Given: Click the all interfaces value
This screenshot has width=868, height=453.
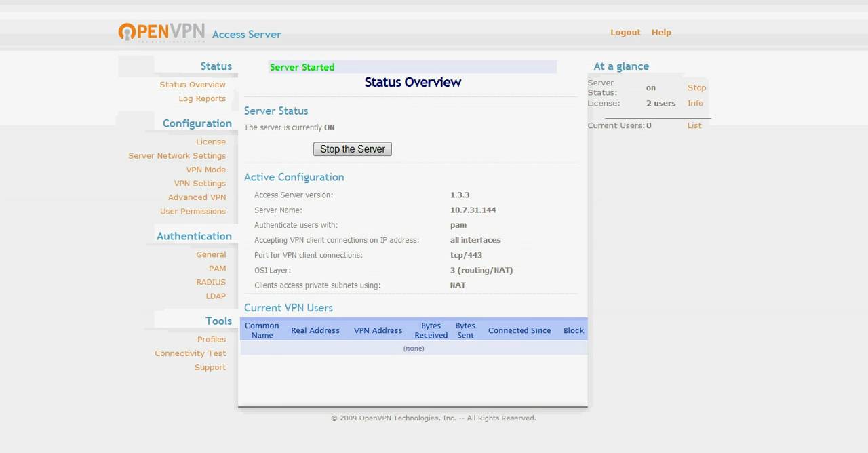Looking at the screenshot, I should (475, 240).
